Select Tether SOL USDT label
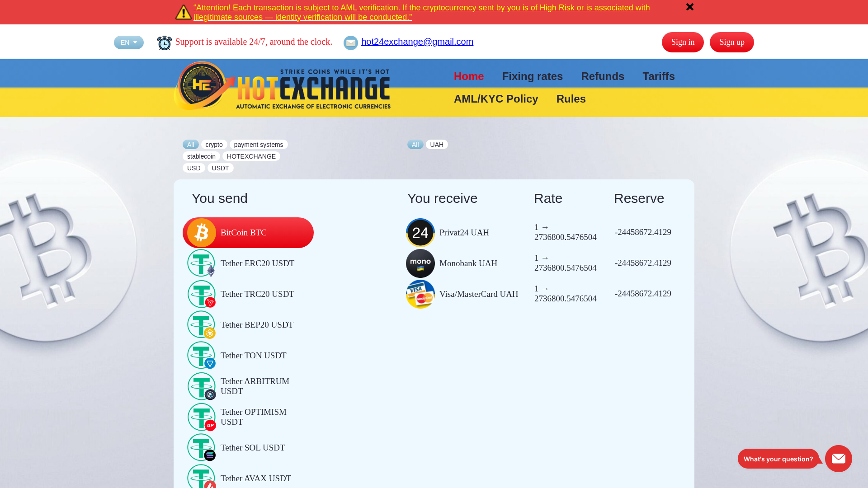Image resolution: width=868 pixels, height=488 pixels. pos(253,448)
